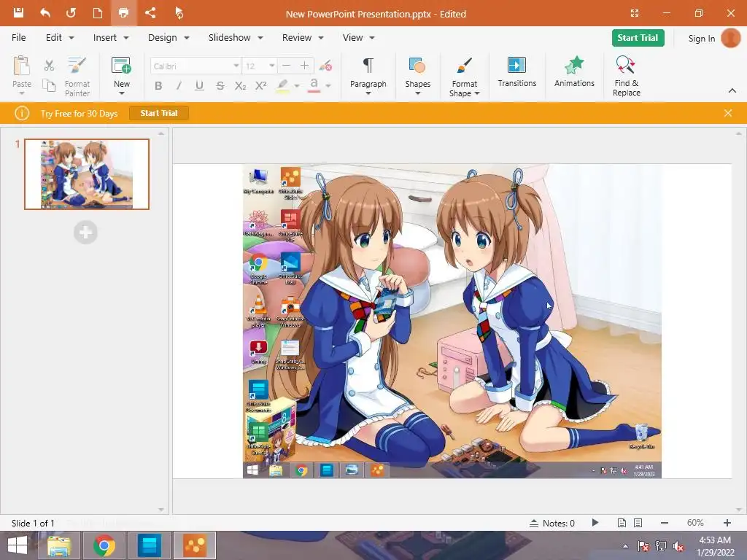Toggle subscript formatting
The height and width of the screenshot is (560, 747).
(x=240, y=86)
